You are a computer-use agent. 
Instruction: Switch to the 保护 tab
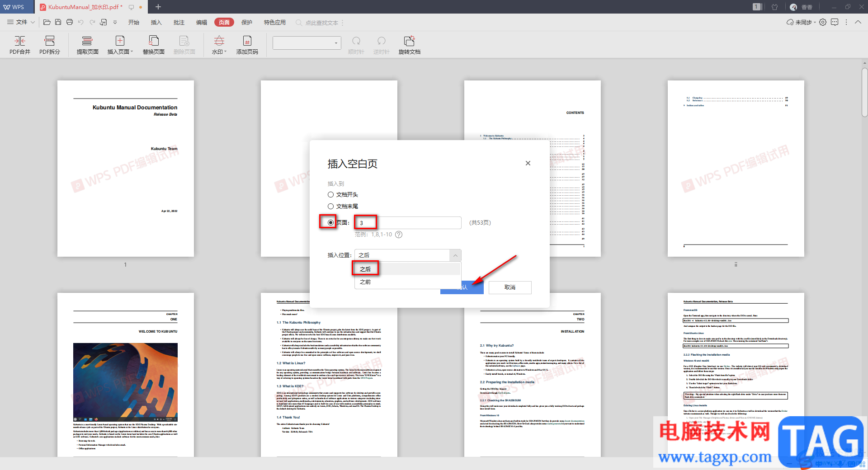coord(247,22)
